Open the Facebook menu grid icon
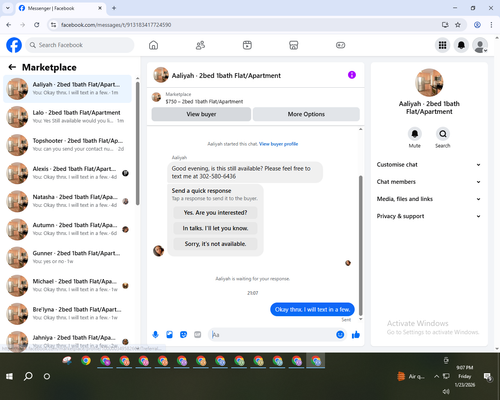500x400 pixels. pos(442,45)
